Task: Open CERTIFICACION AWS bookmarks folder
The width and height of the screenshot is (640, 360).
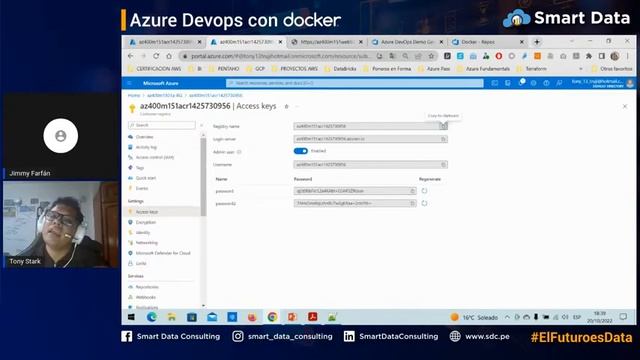Action: tap(155, 69)
